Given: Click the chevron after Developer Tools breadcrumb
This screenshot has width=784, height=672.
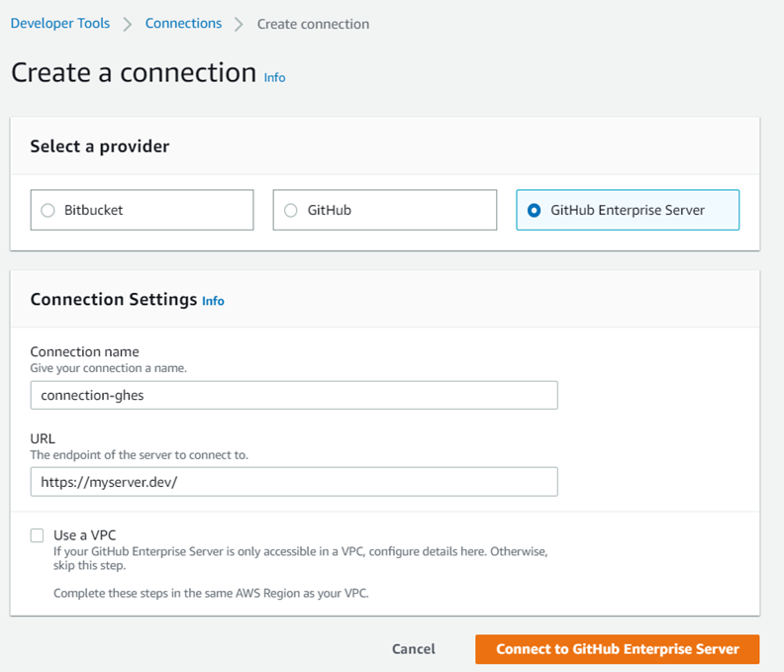Looking at the screenshot, I should point(128,24).
